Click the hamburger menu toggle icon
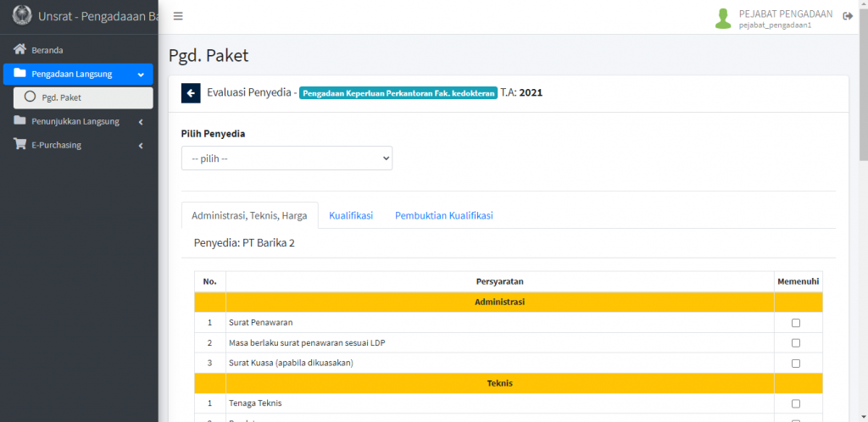Viewport: 868px width, 422px height. pos(178,17)
